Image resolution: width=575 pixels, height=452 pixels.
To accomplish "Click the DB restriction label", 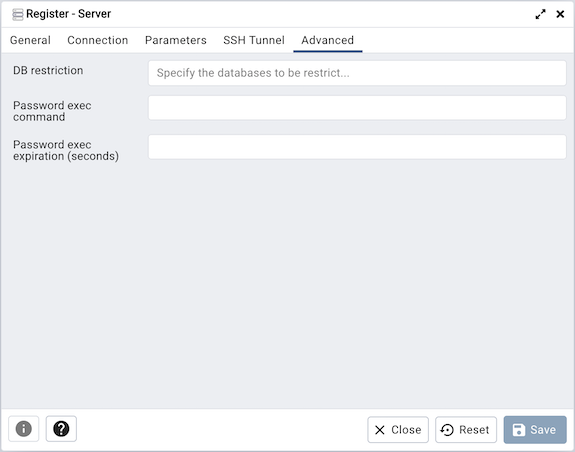I will coord(48,70).
